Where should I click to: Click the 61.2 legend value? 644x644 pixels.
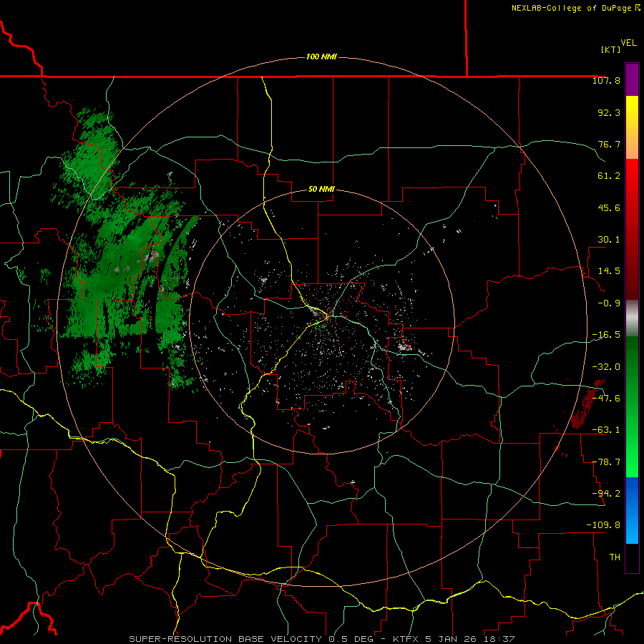coord(609,176)
